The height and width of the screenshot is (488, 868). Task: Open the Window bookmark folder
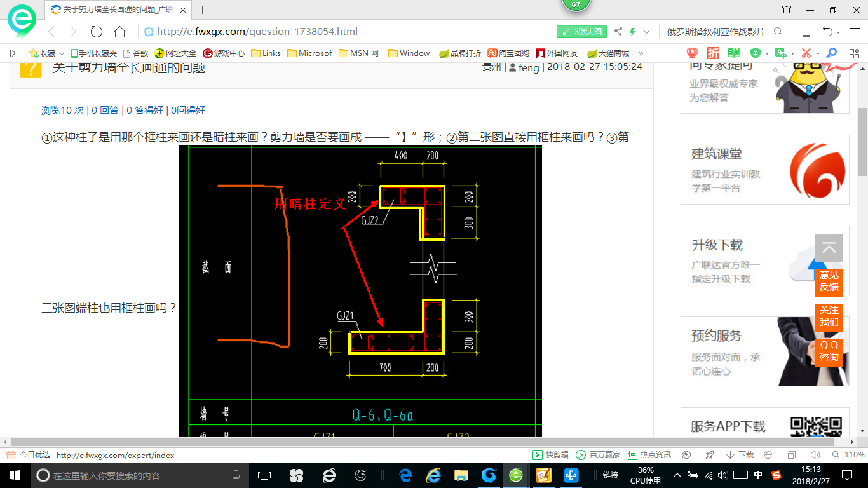click(409, 53)
